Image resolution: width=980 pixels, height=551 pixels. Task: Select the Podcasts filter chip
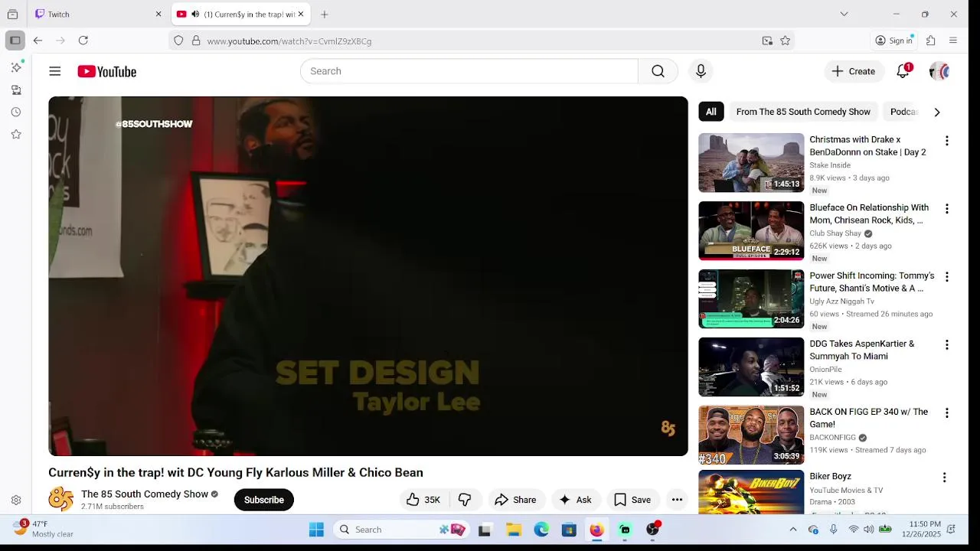point(904,112)
